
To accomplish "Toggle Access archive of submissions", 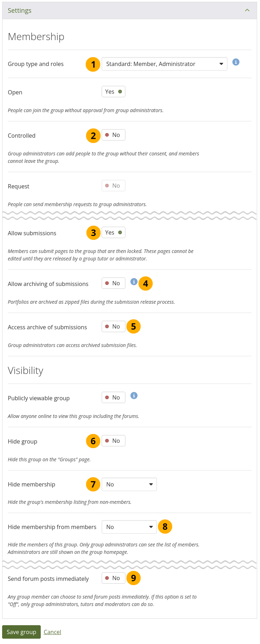I will click(113, 327).
